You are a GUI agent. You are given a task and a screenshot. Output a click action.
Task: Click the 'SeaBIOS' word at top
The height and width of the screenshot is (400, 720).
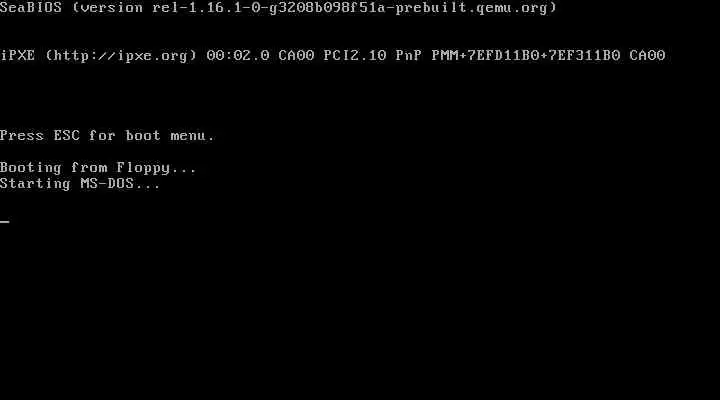point(31,8)
